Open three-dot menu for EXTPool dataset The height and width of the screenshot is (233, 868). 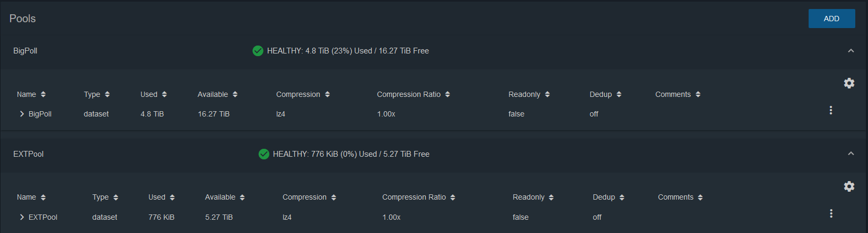click(x=831, y=213)
